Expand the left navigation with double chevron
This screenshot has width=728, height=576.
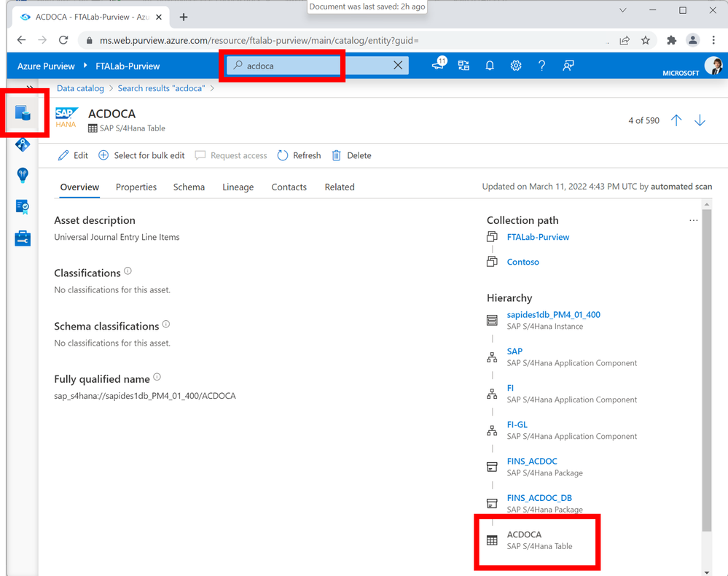(x=29, y=87)
